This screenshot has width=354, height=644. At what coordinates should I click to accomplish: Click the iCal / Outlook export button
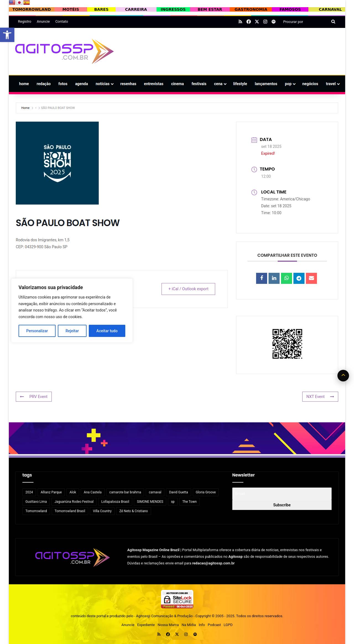point(188,289)
